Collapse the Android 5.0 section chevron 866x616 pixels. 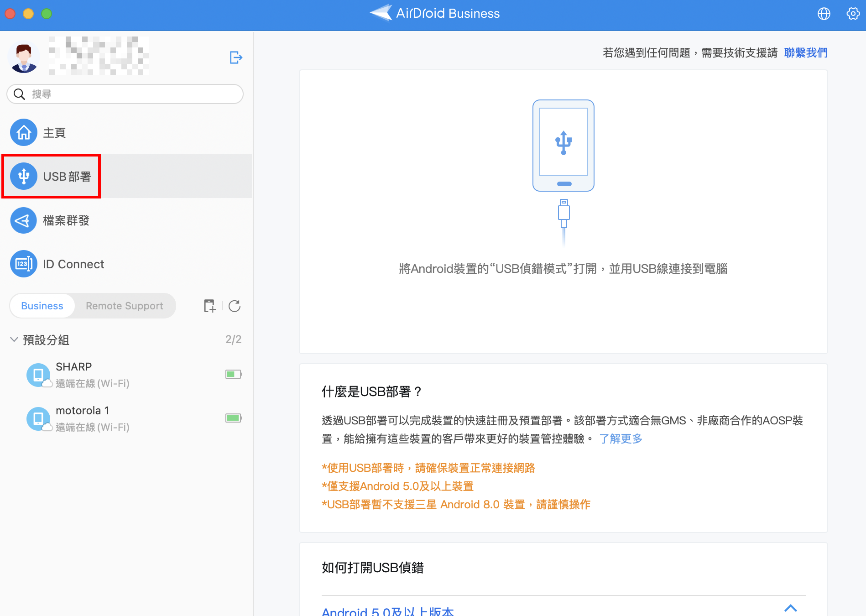791,608
